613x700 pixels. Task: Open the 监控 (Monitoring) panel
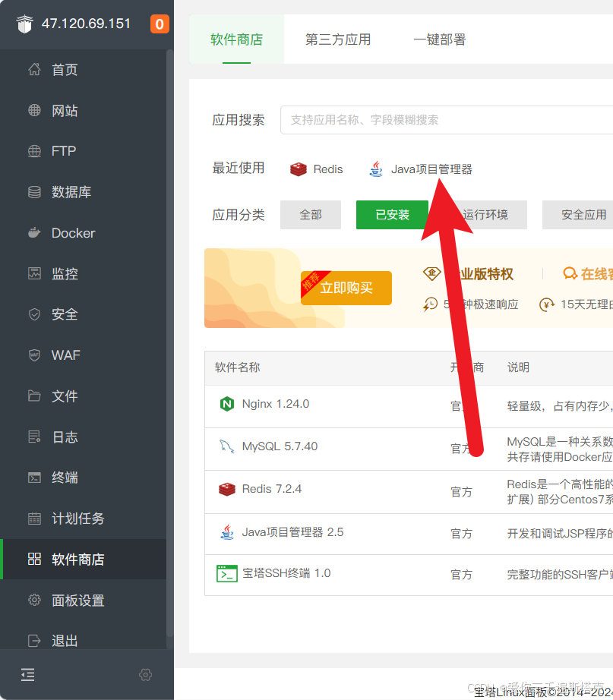(x=64, y=273)
